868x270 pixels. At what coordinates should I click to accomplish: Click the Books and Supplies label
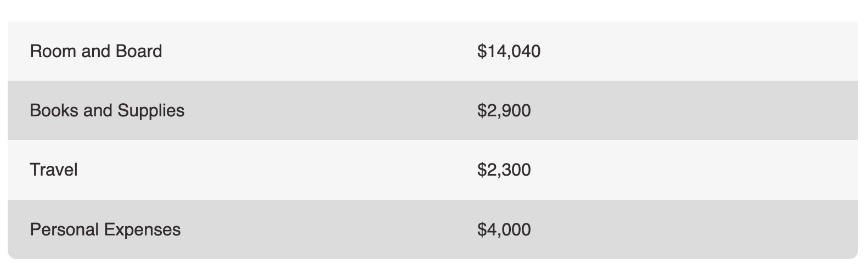coord(107,110)
